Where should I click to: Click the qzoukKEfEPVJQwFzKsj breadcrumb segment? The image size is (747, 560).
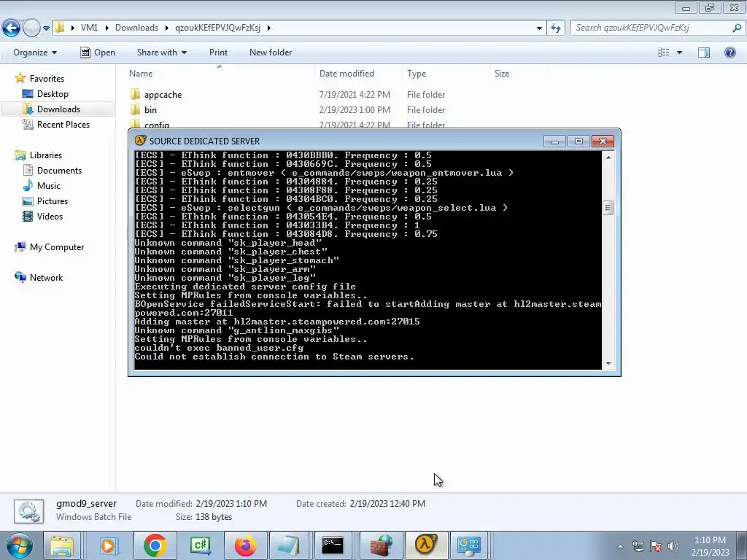[217, 28]
